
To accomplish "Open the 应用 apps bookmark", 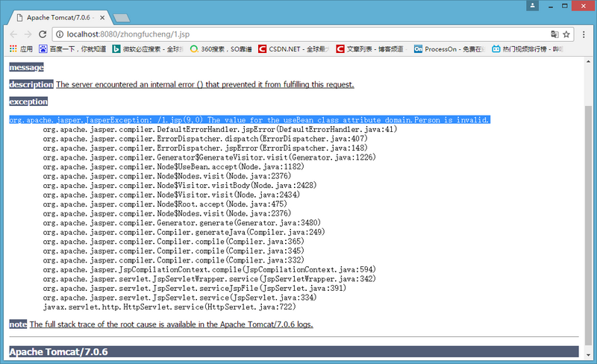I will click(21, 48).
